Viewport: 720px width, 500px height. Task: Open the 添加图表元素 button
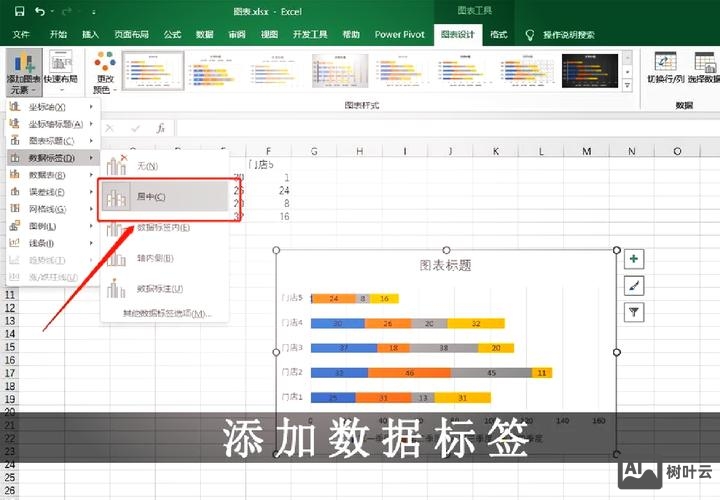24,72
